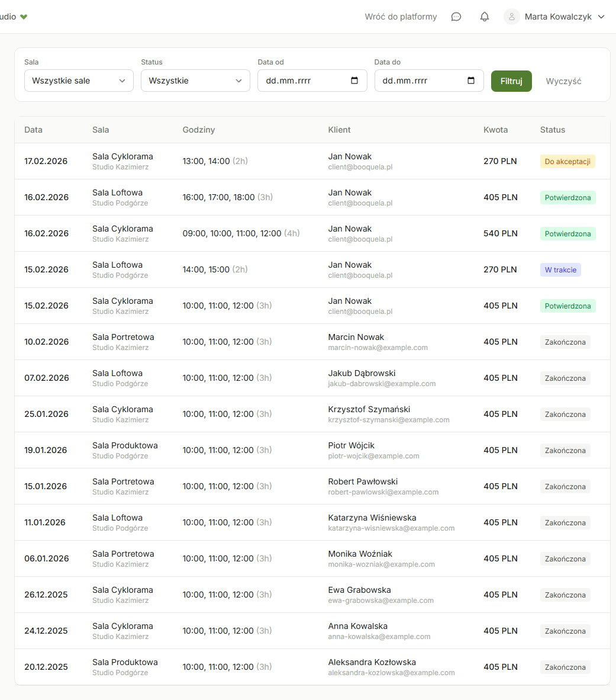Image resolution: width=616 pixels, height=700 pixels.
Task: Click the Data od date input field
Action: coord(302,81)
